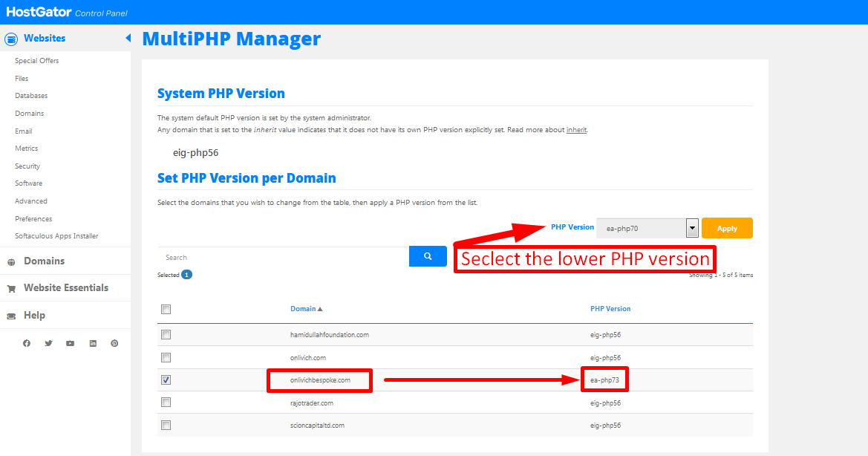Follow the 'inherit' help link
This screenshot has height=456, width=868.
(x=576, y=130)
